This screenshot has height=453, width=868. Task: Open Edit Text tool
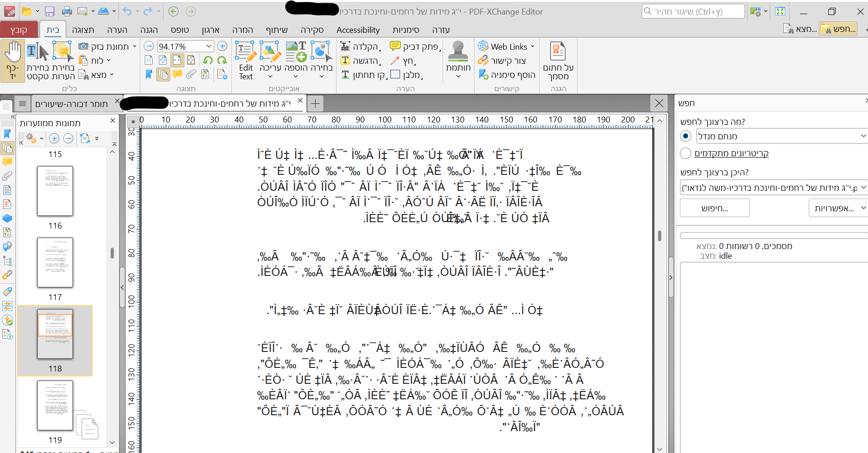[246, 61]
